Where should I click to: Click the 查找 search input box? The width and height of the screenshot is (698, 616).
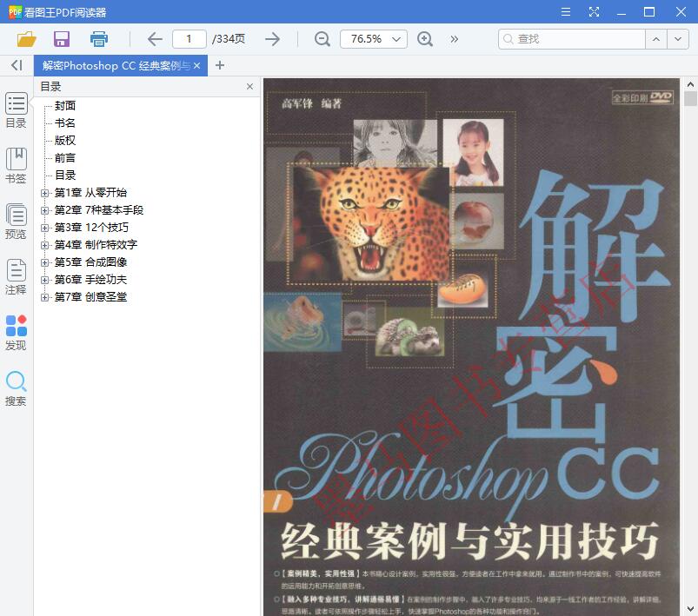pos(572,39)
